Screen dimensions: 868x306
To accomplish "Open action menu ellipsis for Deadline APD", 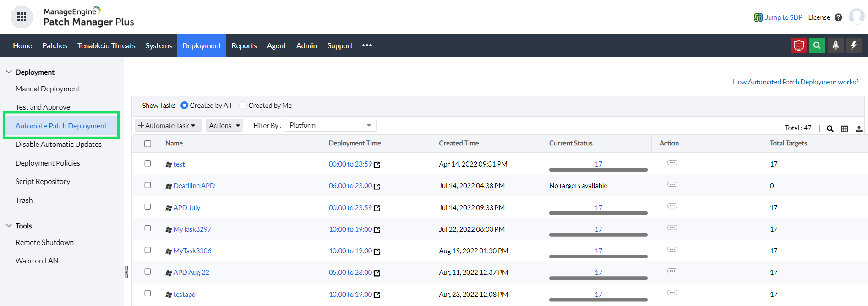I will click(x=672, y=184).
